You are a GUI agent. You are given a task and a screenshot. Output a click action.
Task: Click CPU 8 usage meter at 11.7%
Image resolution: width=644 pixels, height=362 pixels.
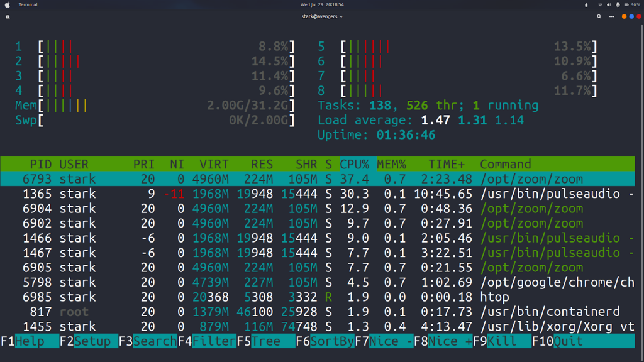click(458, 90)
